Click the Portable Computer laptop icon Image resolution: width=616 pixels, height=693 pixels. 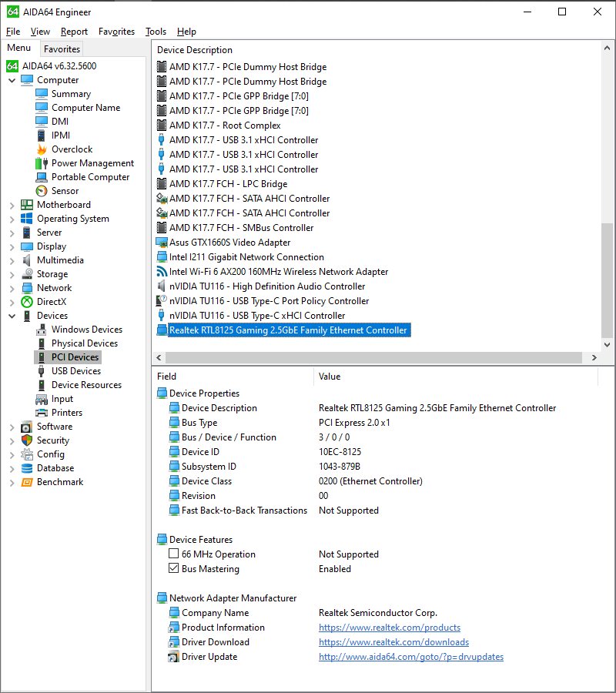coord(42,177)
